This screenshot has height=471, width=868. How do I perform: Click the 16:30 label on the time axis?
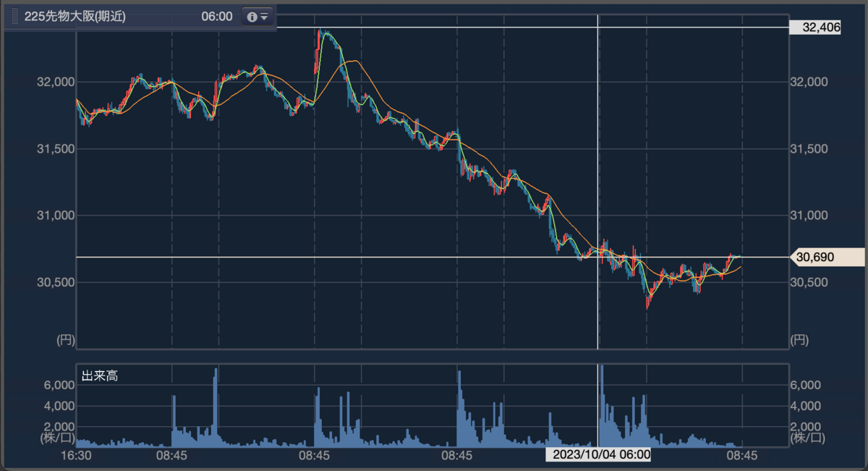pyautogui.click(x=76, y=456)
